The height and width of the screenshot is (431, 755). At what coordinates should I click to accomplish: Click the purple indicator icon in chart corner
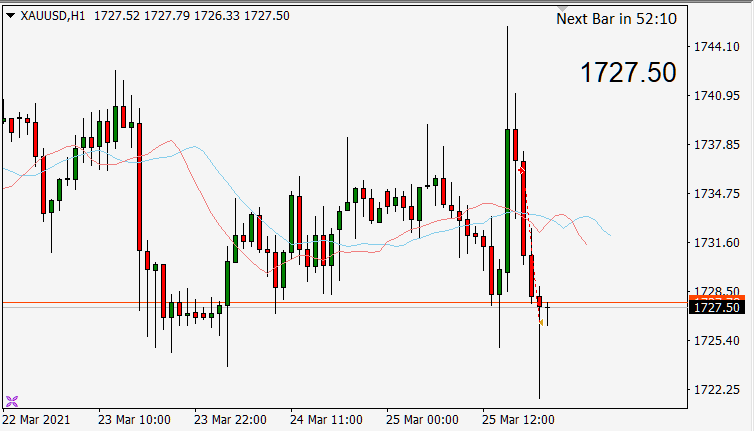tap(12, 401)
